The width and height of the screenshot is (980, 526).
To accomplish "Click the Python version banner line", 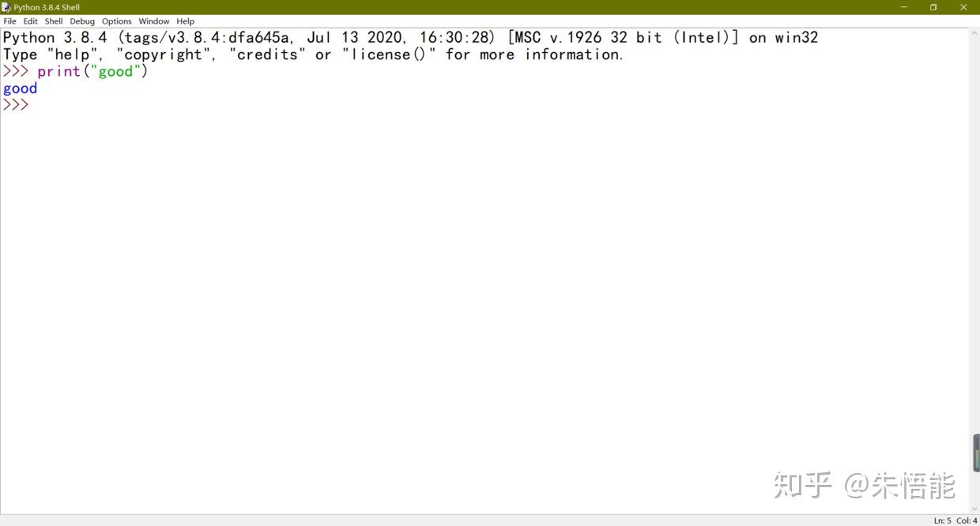I will pos(410,37).
